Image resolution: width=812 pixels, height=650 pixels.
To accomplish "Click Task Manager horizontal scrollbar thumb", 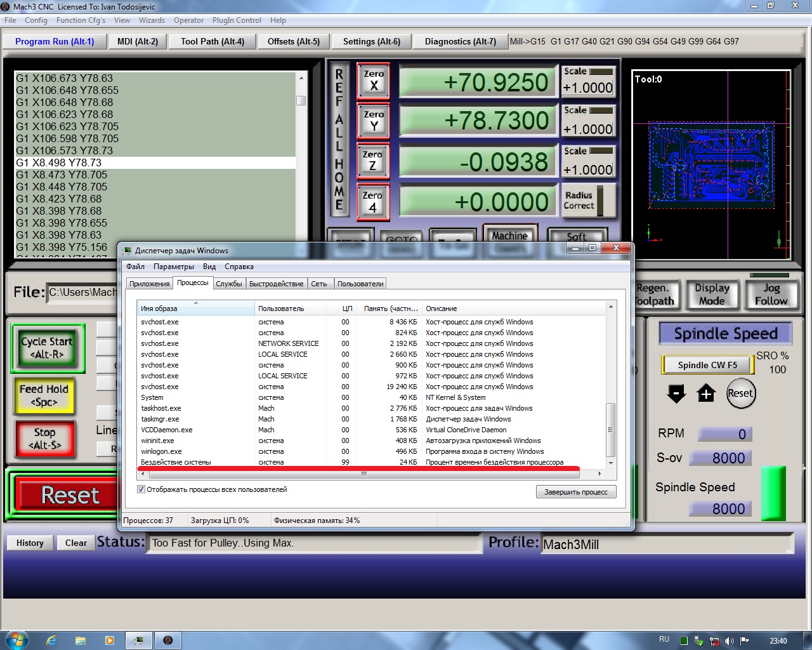I will click(364, 474).
